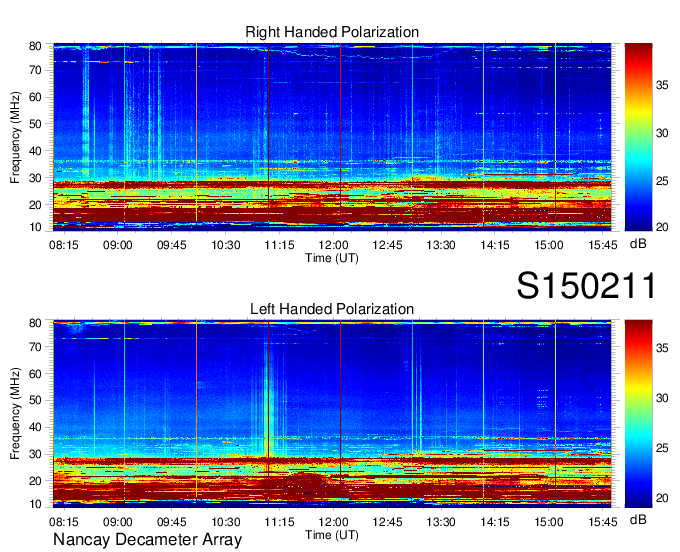Click 35 dB tick on Left Handed color bar
This screenshot has height=552, width=680.
662,347
